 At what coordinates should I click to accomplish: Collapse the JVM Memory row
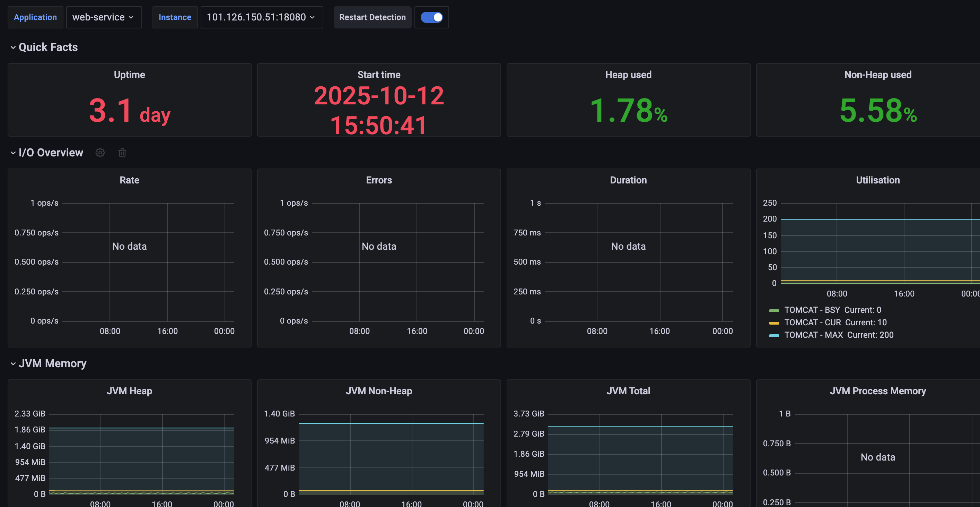13,363
